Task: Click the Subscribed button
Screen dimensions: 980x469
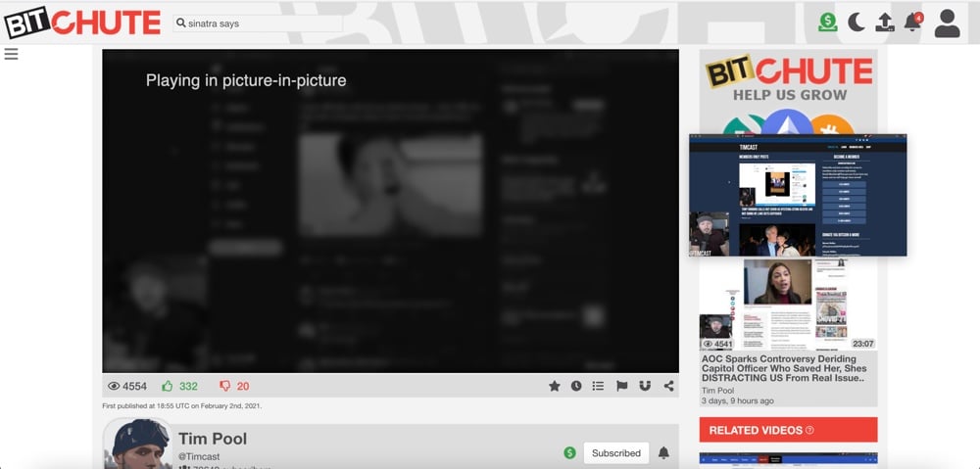Action: (616, 452)
